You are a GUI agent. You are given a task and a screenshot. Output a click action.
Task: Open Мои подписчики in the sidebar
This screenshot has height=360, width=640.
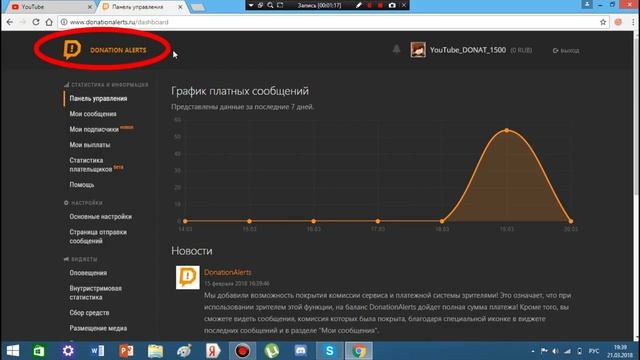pyautogui.click(x=94, y=129)
